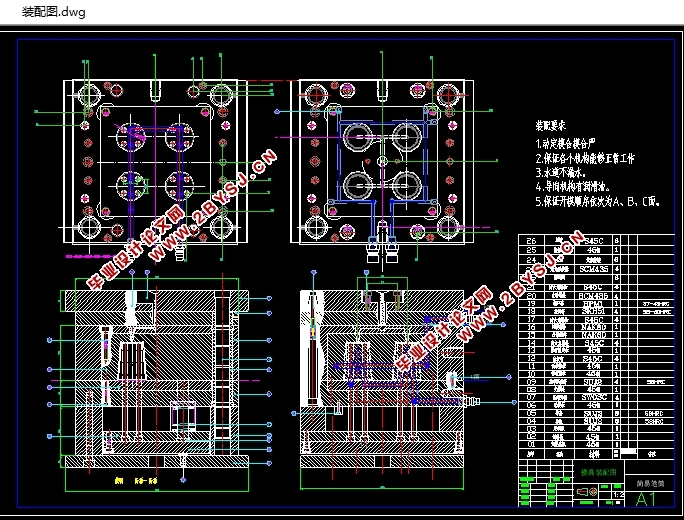Click the top-right plan view with cooling channels
Viewport: 684px width, 520px height.
coord(379,160)
